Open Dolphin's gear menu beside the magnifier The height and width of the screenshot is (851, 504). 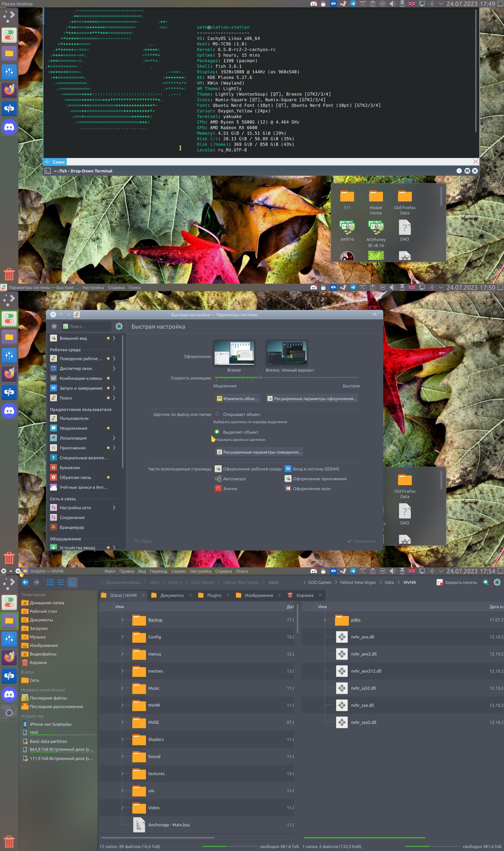point(497,582)
